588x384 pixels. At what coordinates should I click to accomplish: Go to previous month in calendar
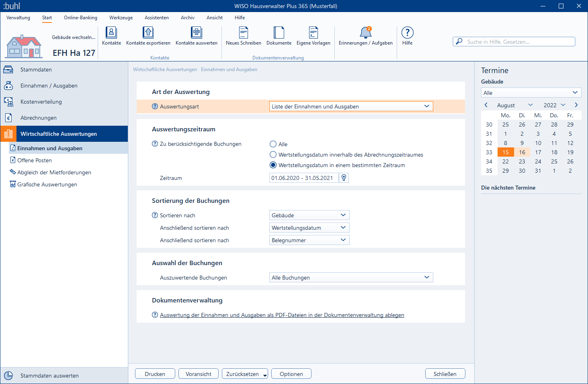tap(486, 105)
